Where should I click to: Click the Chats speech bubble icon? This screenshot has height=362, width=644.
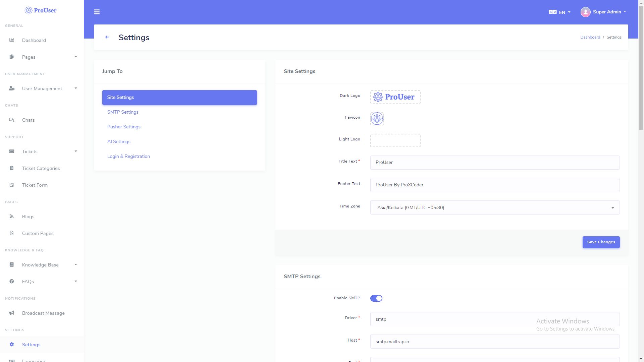(x=12, y=120)
